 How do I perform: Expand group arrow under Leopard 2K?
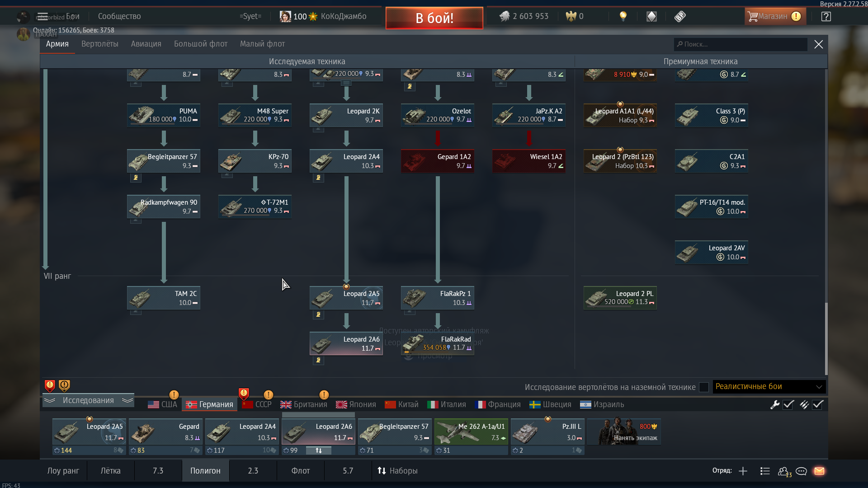pyautogui.click(x=318, y=129)
